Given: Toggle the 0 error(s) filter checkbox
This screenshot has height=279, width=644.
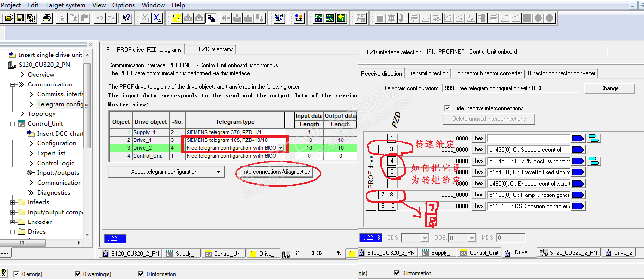Looking at the screenshot, I should (17, 274).
